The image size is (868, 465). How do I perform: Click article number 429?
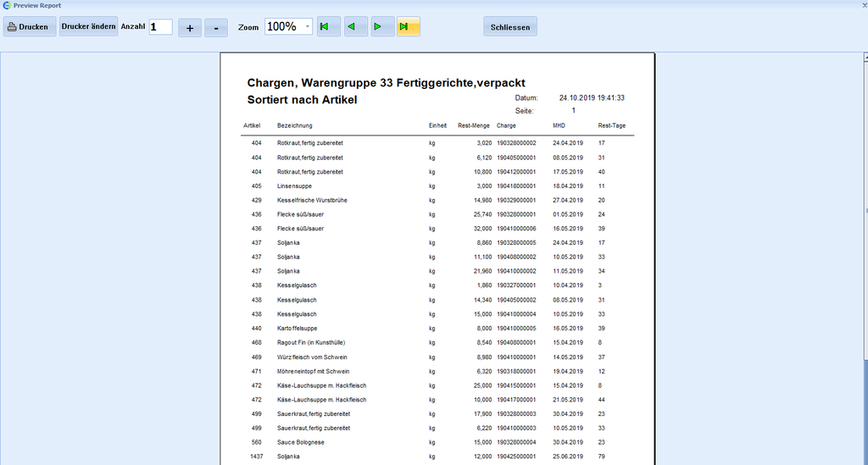coord(256,200)
